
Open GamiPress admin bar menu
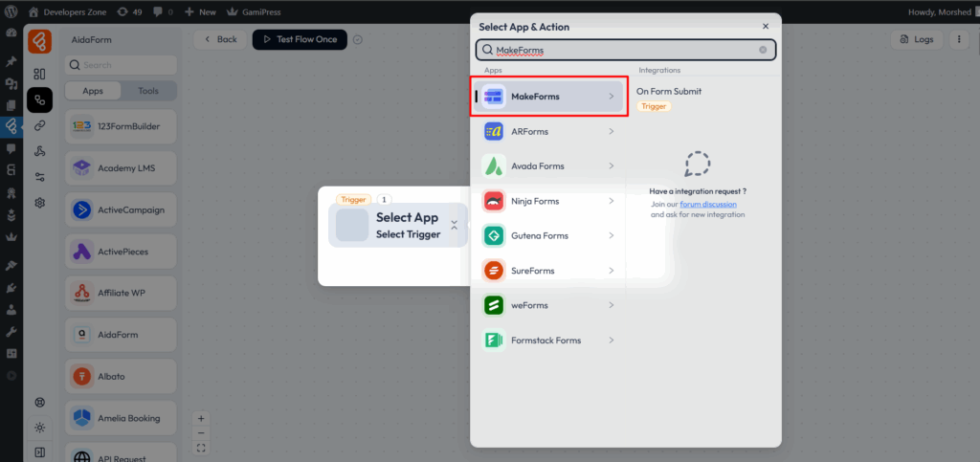253,11
